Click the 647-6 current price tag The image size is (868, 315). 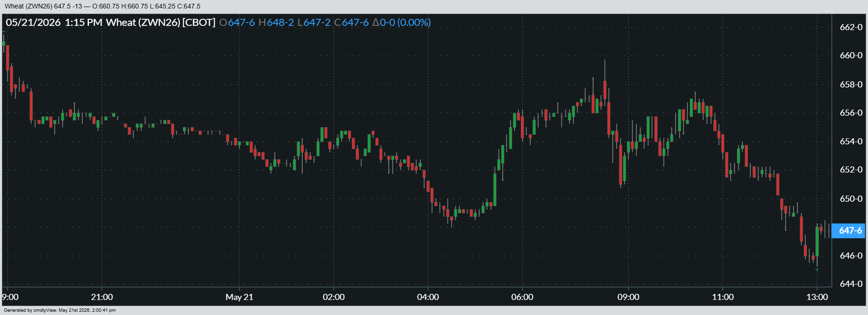point(848,230)
